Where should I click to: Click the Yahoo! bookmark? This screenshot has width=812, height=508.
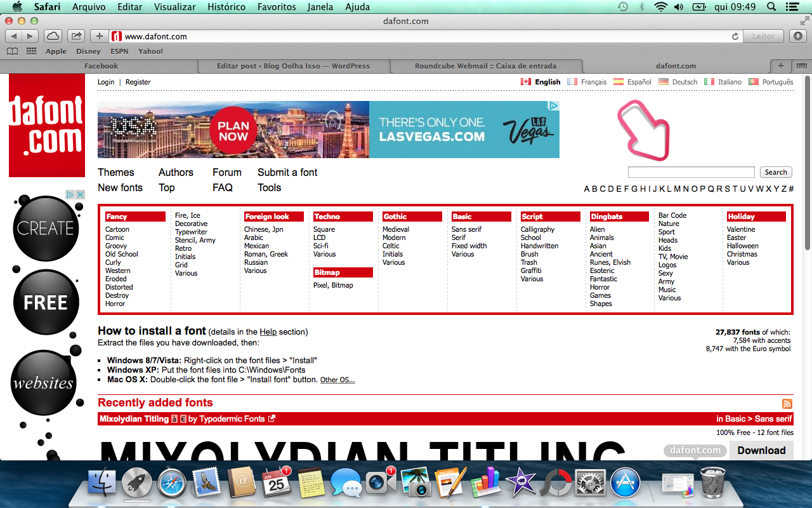151,51
